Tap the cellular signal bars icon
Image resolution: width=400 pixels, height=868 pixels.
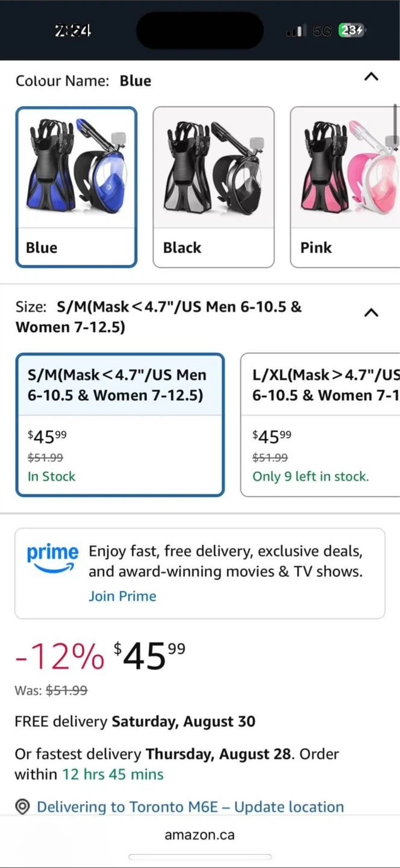click(295, 31)
